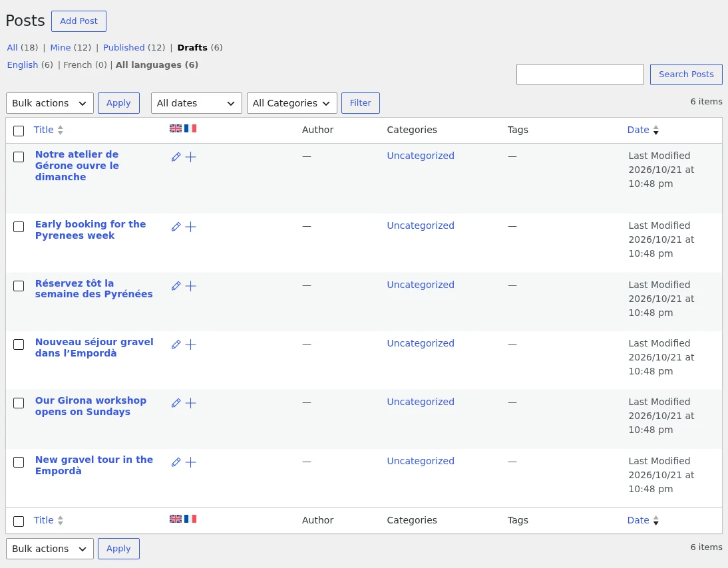The width and height of the screenshot is (728, 568).
Task: Click sort arrows beside footer Title
Action: click(61, 521)
